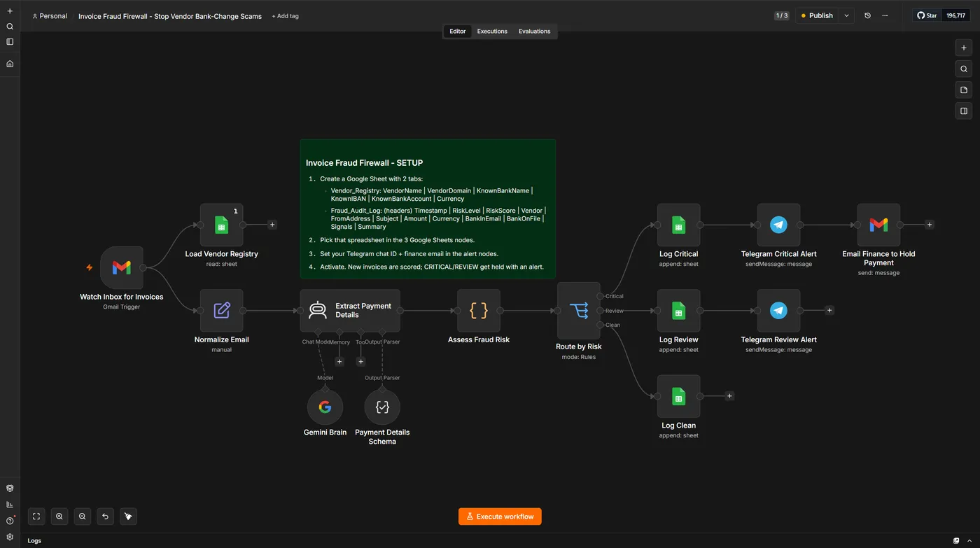Add a Tool sub-node to the agent
The image size is (980, 548).
[360, 362]
